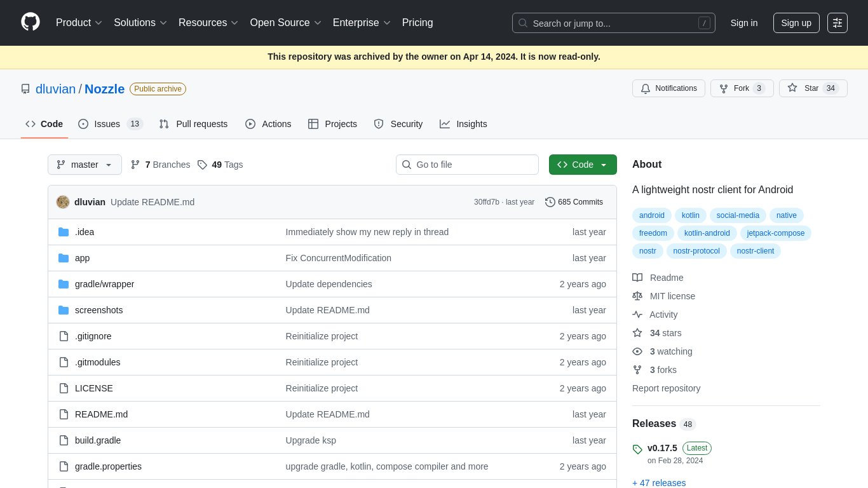Open the .idea folder
The image size is (868, 488).
click(x=85, y=232)
